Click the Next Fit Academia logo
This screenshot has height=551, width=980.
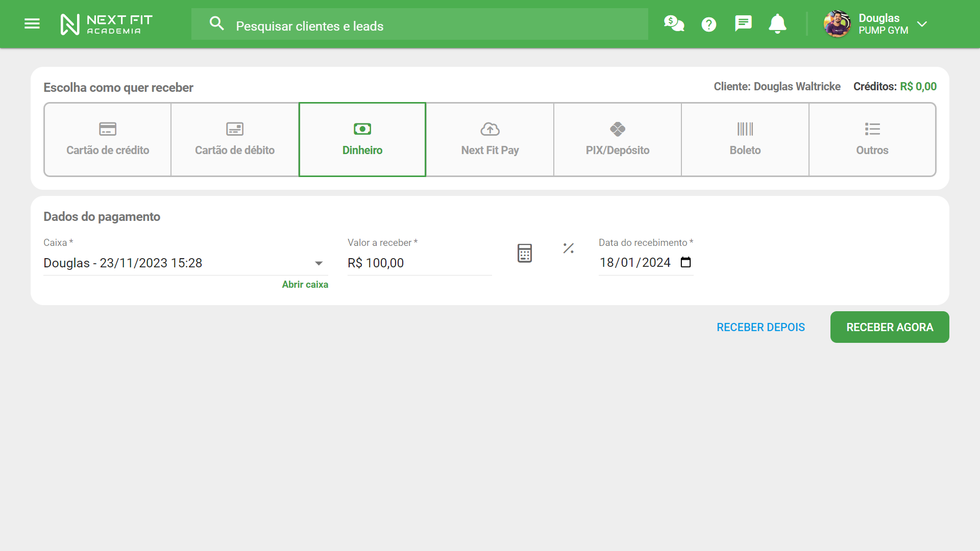coord(106,24)
